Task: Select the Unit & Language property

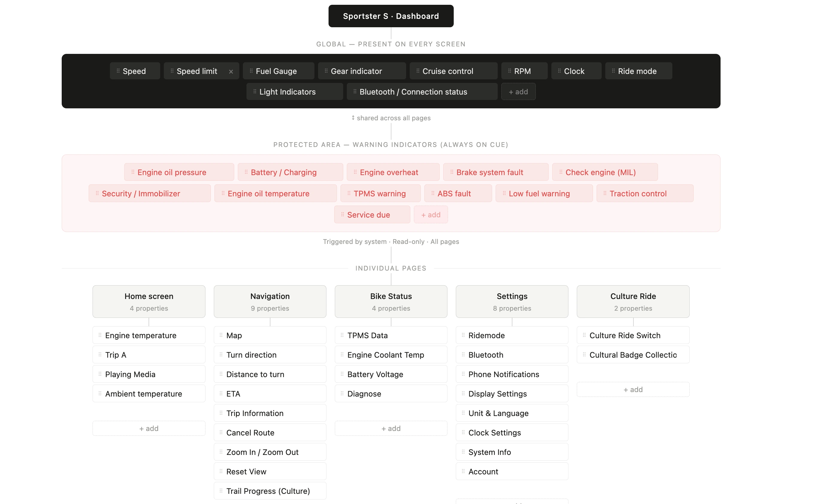Action: pos(512,413)
